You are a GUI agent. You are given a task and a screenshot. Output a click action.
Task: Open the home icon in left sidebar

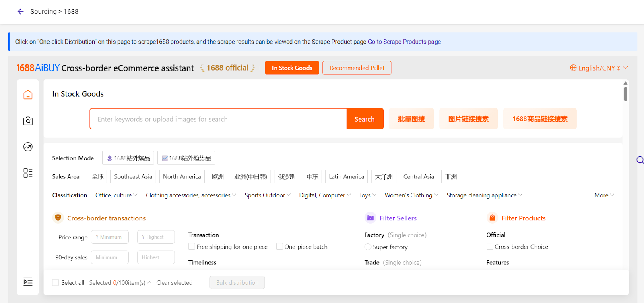pyautogui.click(x=28, y=95)
